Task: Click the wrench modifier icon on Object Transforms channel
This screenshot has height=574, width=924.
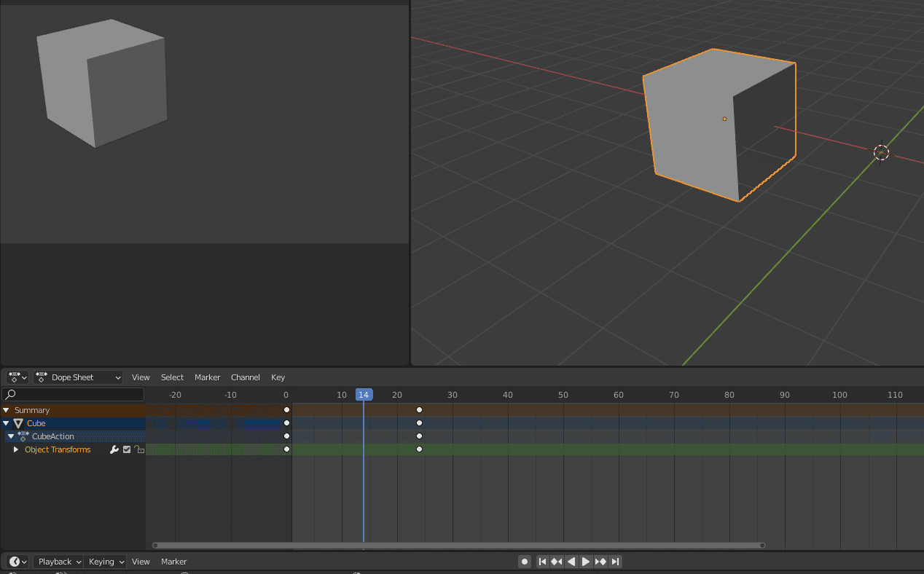Action: click(114, 449)
